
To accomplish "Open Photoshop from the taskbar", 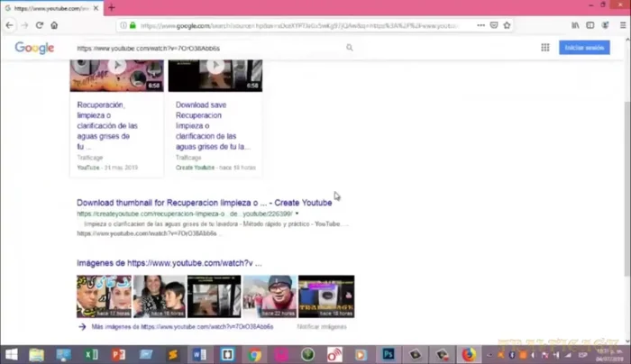I will coord(389,354).
